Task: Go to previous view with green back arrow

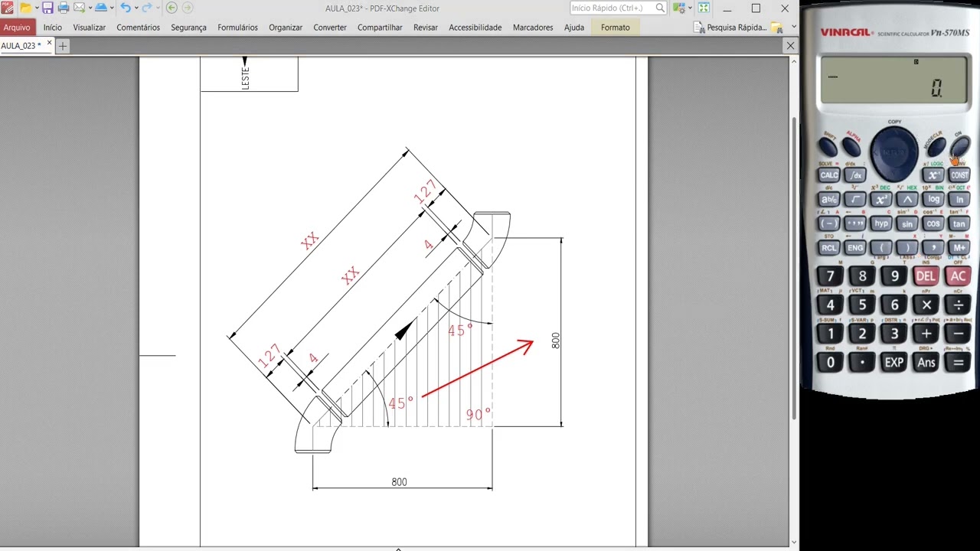Action: 171,8
